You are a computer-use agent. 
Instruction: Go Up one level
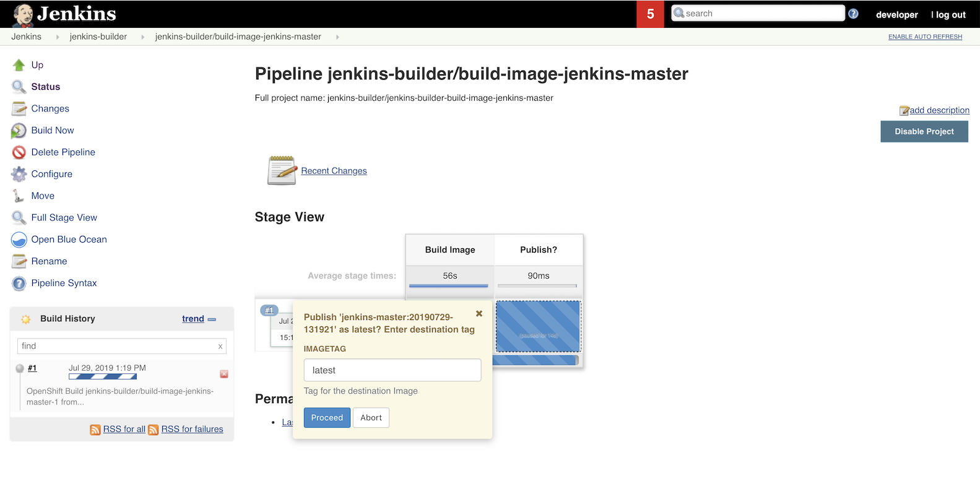point(37,65)
